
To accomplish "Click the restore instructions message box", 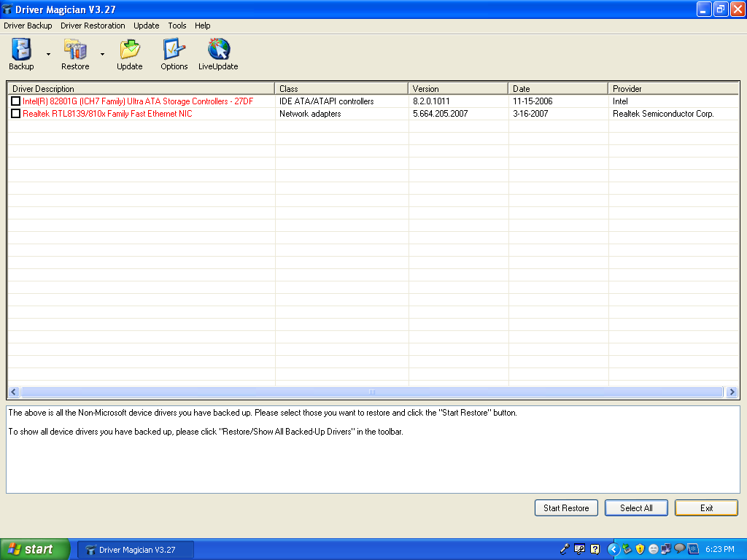I will pyautogui.click(x=373, y=449).
